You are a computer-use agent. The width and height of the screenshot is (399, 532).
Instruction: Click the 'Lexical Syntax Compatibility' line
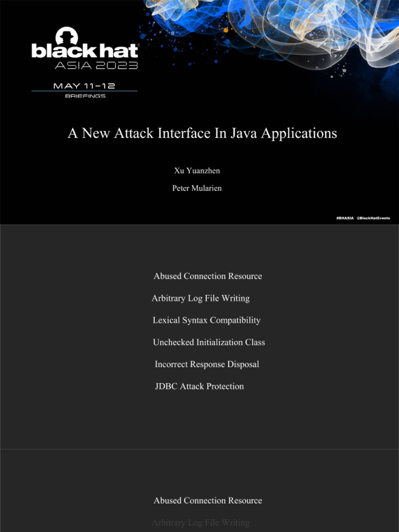coord(207,320)
